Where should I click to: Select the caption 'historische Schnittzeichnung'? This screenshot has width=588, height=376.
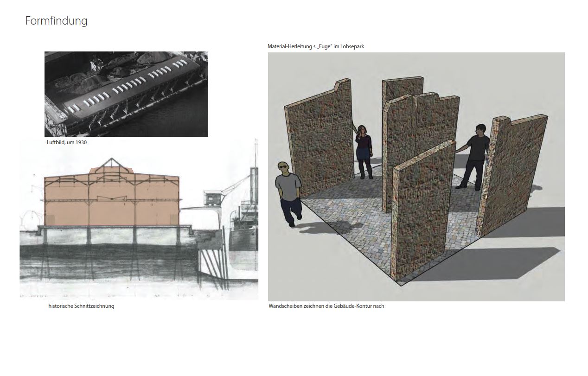tap(81, 306)
